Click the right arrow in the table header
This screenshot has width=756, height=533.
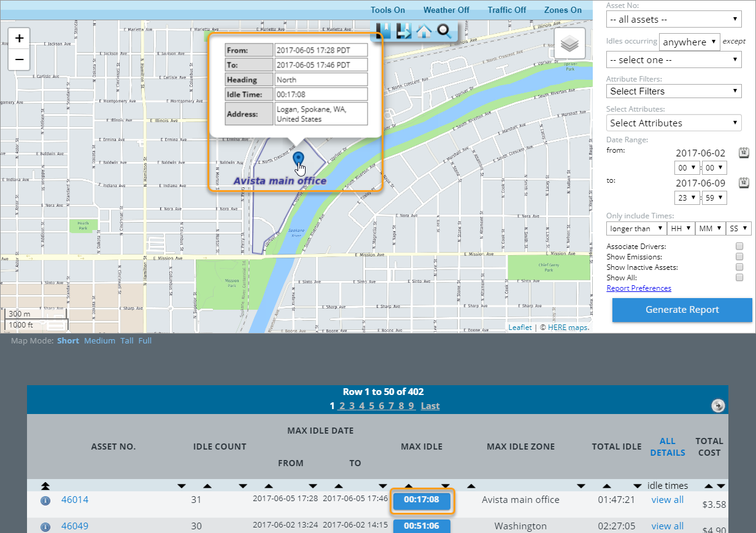coord(717,405)
